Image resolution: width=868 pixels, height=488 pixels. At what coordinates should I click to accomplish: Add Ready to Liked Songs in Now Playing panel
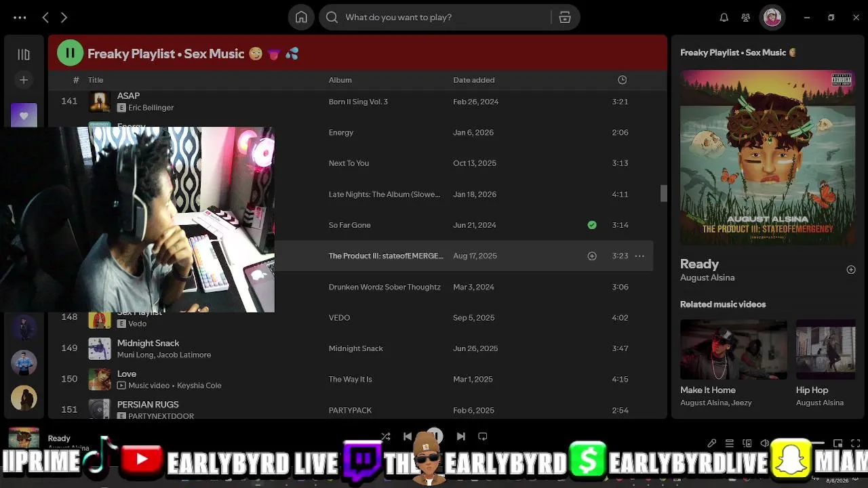point(851,270)
